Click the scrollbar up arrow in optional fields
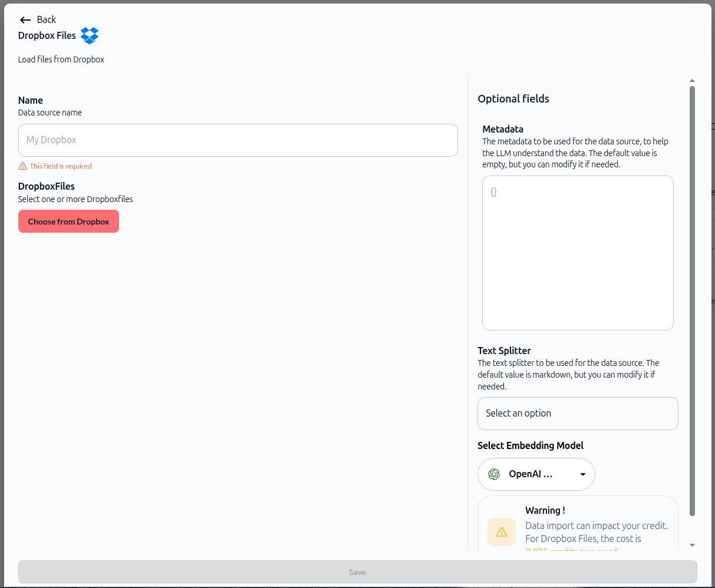715x588 pixels. tap(693, 81)
